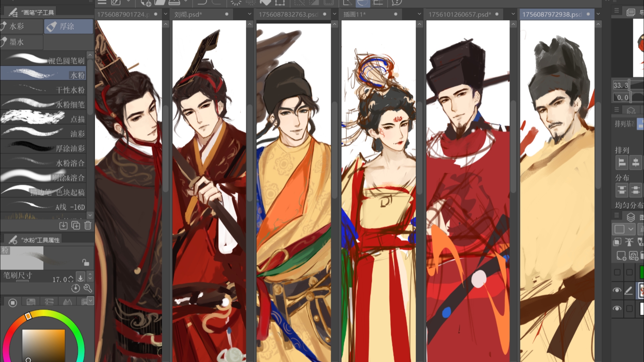
Task: Open the intermediate color tab icon
Action: 67,302
